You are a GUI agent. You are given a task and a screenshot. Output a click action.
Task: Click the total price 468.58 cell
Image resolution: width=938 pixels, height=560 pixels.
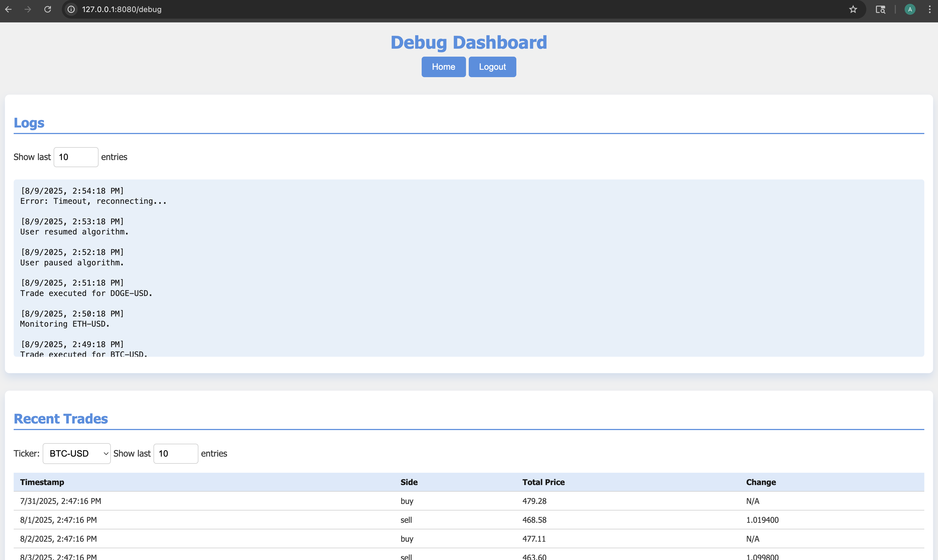(x=534, y=520)
